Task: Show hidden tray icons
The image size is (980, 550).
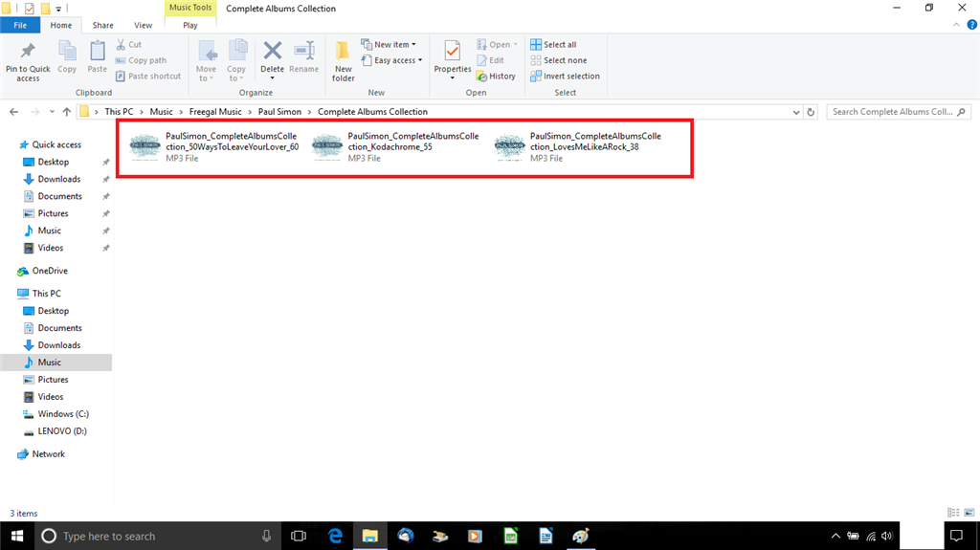Action: click(835, 536)
